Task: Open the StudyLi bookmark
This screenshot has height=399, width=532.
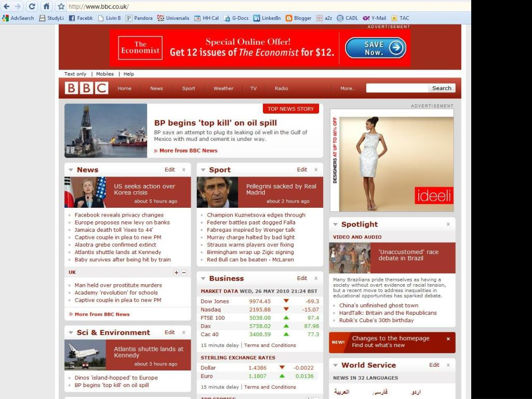Action: 51,18
